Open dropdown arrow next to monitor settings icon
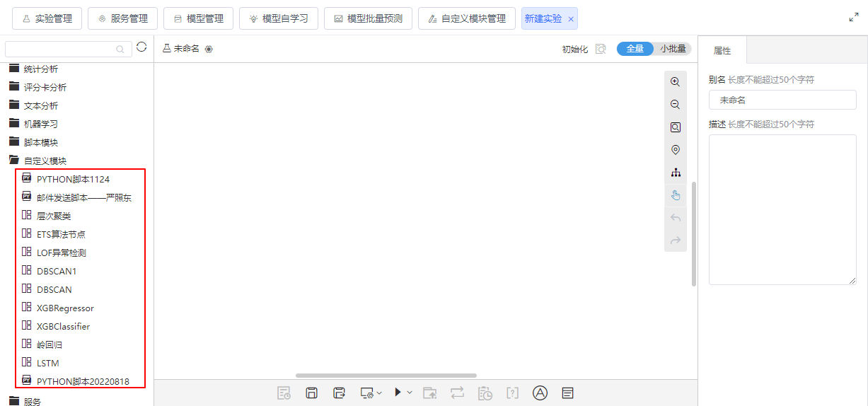 point(379,392)
